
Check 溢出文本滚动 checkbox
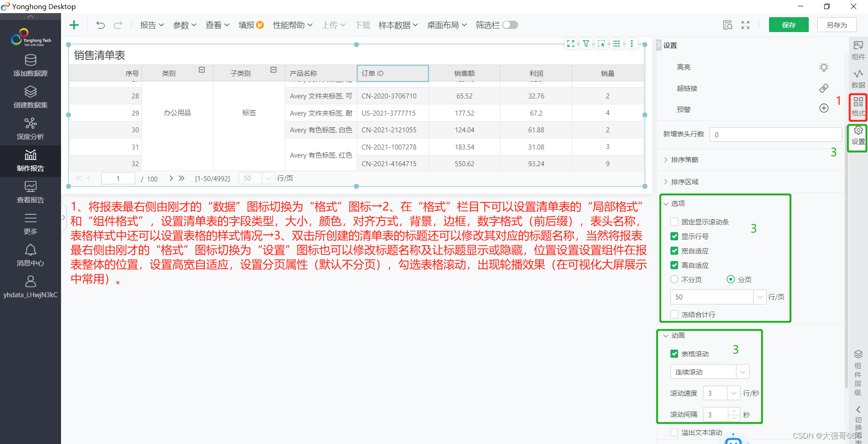pyautogui.click(x=674, y=432)
